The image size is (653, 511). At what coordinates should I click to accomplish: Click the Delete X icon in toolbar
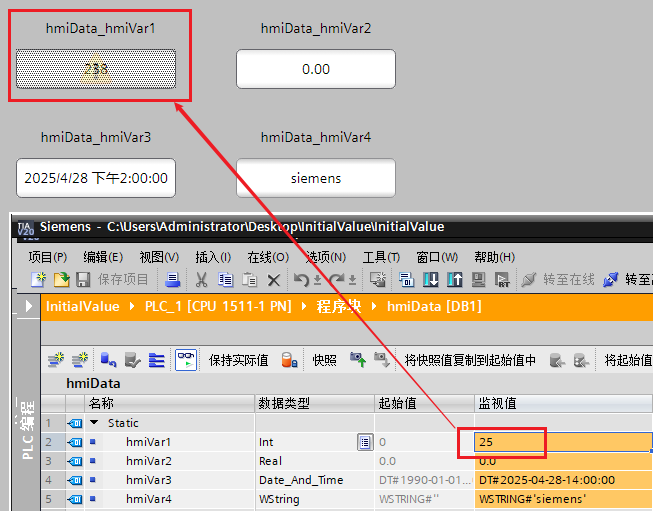[x=273, y=280]
